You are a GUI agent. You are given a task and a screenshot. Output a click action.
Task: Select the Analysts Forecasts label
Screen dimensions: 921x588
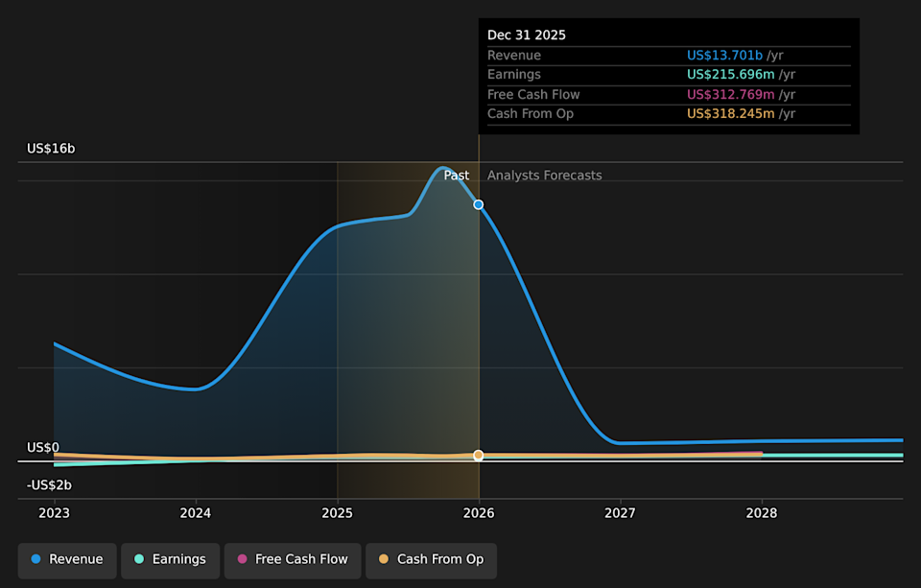[544, 176]
